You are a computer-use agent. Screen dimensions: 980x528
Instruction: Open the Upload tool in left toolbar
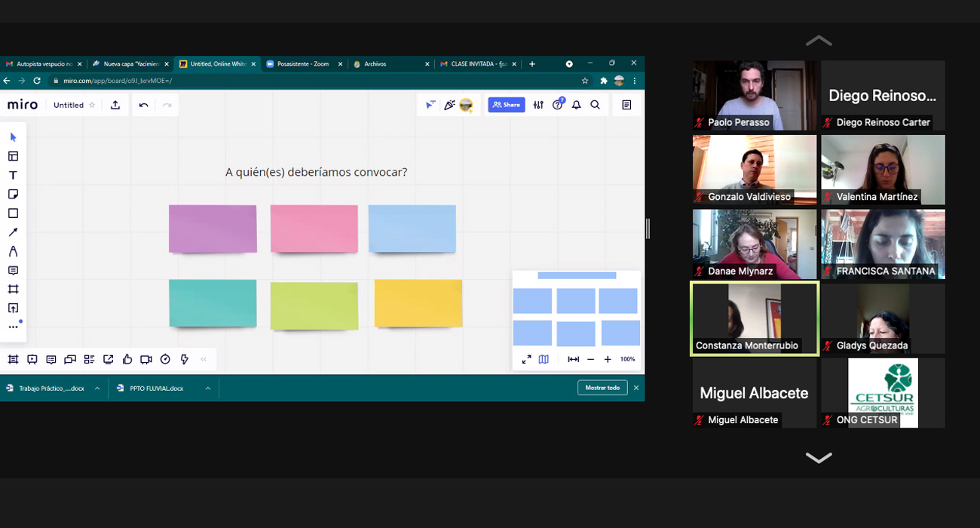pos(13,308)
